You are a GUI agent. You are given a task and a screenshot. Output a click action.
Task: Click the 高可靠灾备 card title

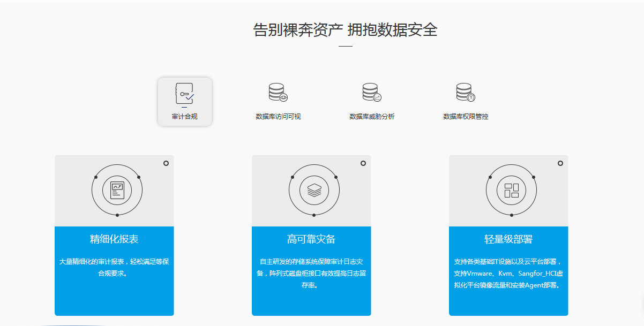[x=311, y=239]
